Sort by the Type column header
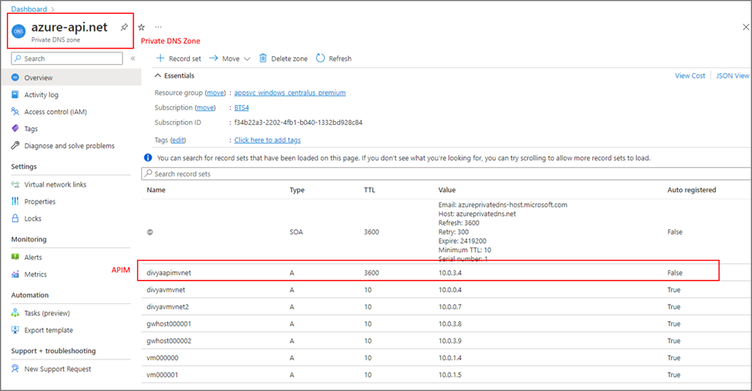 [x=297, y=190]
